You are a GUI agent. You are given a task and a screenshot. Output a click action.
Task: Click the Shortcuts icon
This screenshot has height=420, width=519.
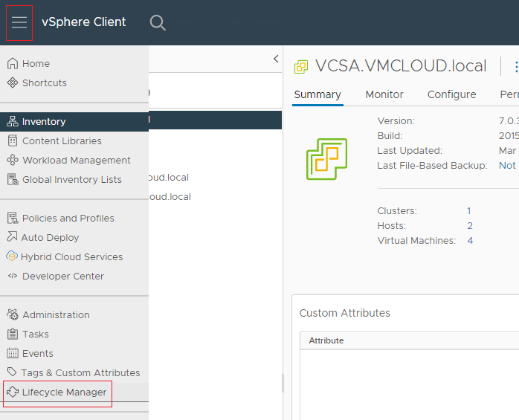(x=13, y=83)
